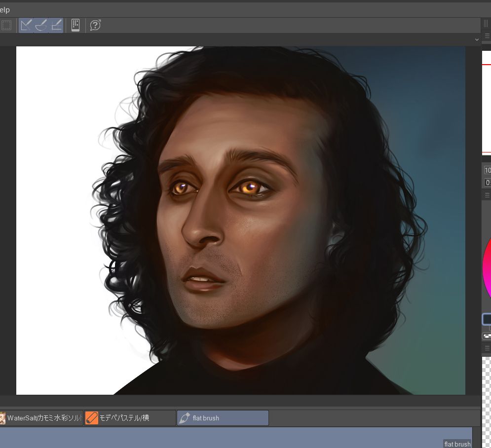Select the flat brush sub tool tab
This screenshot has height=448, width=491.
click(x=223, y=418)
